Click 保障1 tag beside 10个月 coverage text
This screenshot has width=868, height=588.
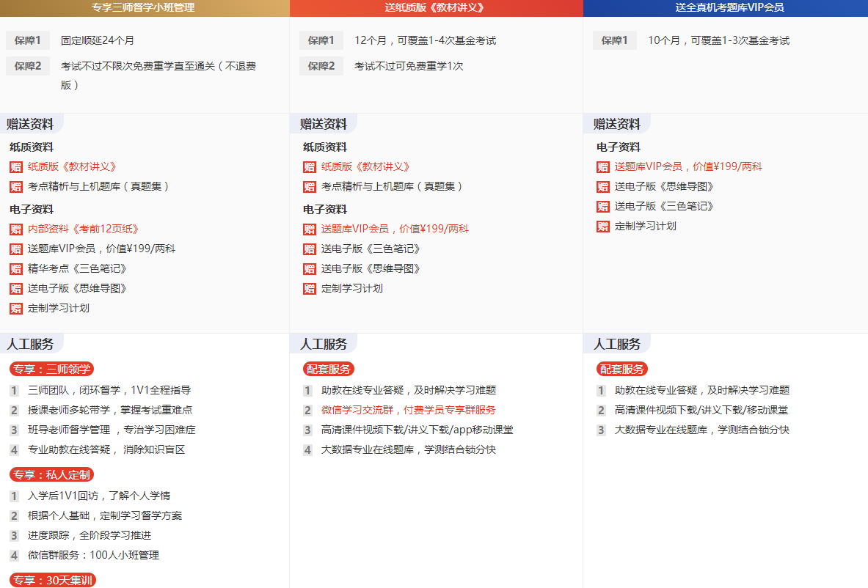[614, 40]
